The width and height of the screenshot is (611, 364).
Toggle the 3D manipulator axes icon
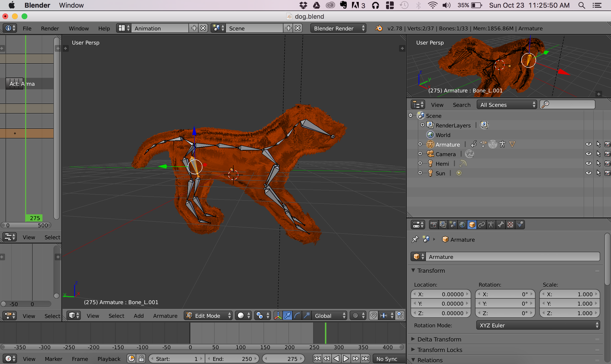coord(278,316)
